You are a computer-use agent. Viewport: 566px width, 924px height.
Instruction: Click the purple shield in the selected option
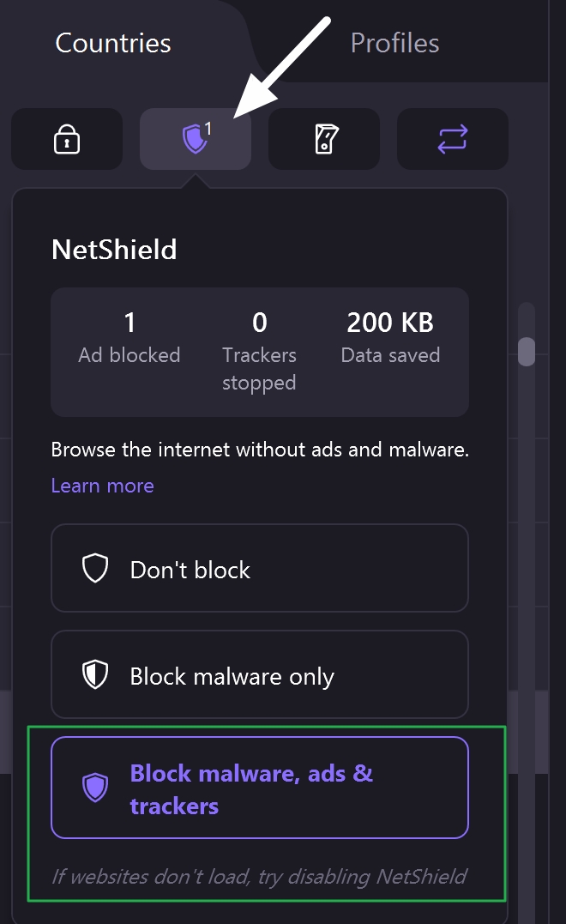click(x=94, y=788)
